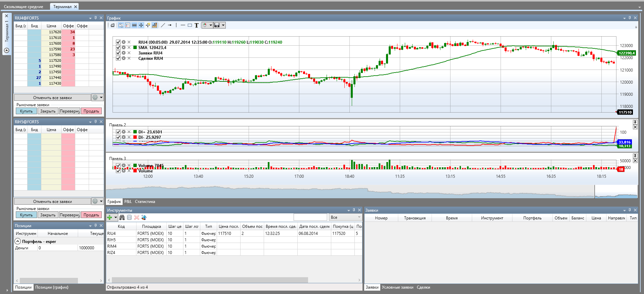
Task: Switch to the P&L tab
Action: click(128, 202)
